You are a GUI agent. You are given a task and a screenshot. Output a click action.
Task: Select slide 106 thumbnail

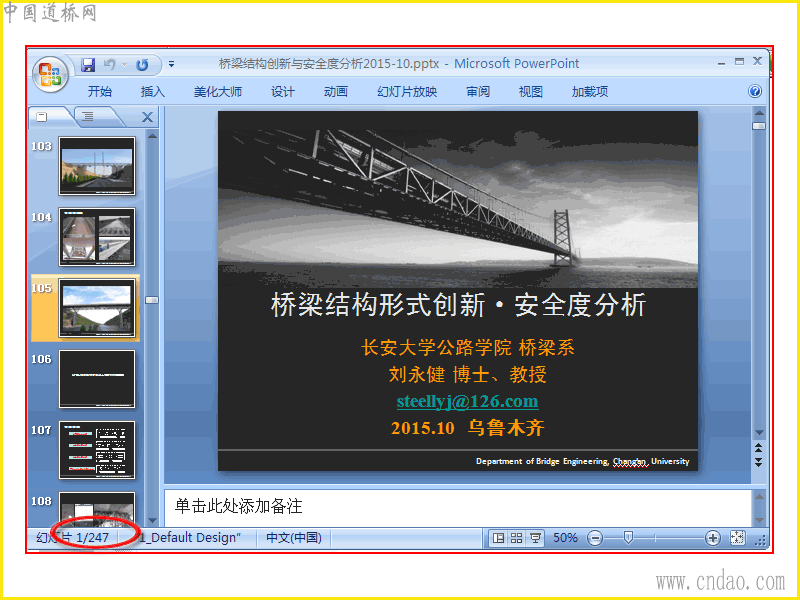tap(97, 379)
